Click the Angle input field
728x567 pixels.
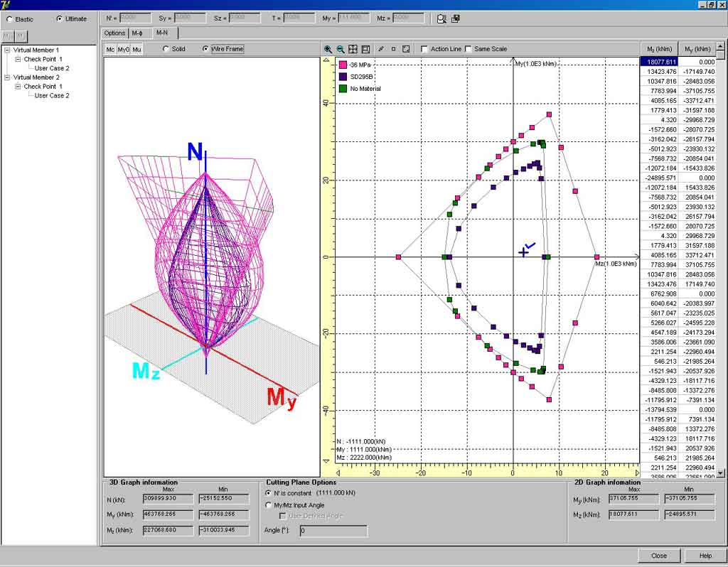tap(333, 530)
